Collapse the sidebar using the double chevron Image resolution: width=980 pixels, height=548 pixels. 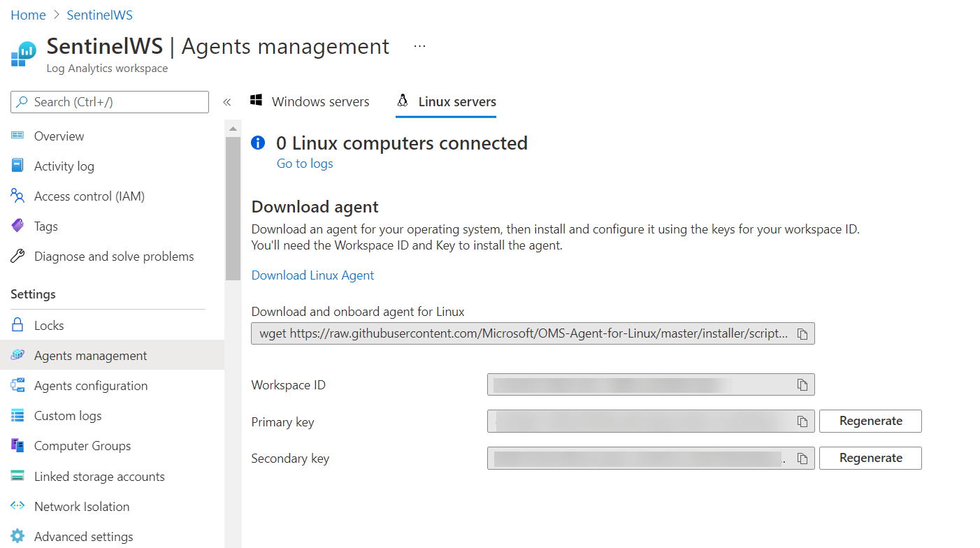[x=226, y=101]
